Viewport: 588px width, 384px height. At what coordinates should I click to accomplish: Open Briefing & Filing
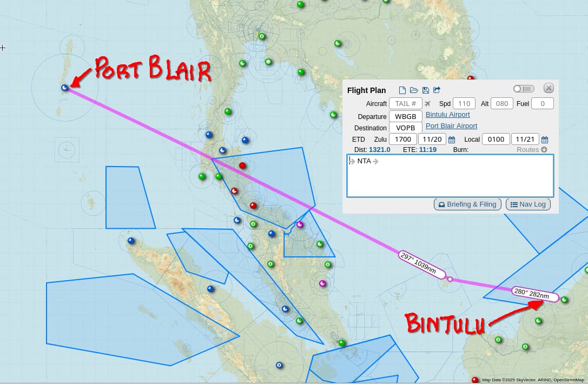[467, 204]
